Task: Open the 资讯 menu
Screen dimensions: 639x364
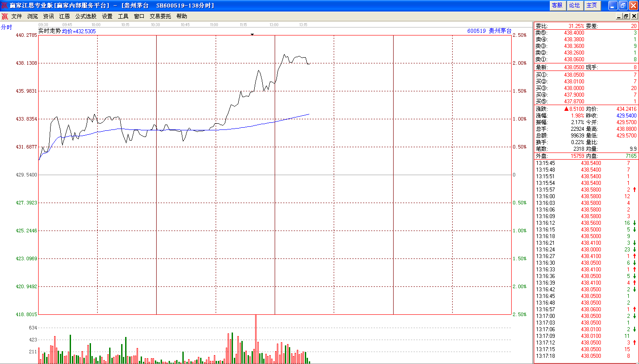Action: [x=48, y=16]
